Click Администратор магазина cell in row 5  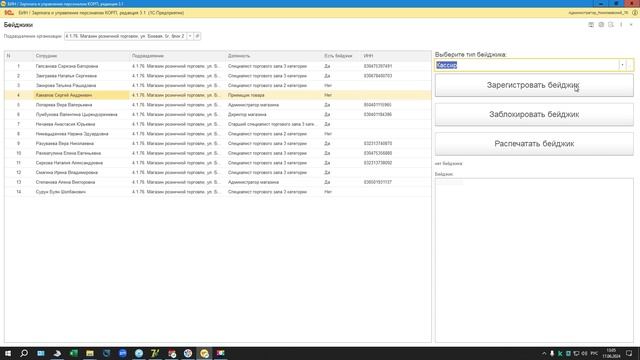click(x=253, y=105)
